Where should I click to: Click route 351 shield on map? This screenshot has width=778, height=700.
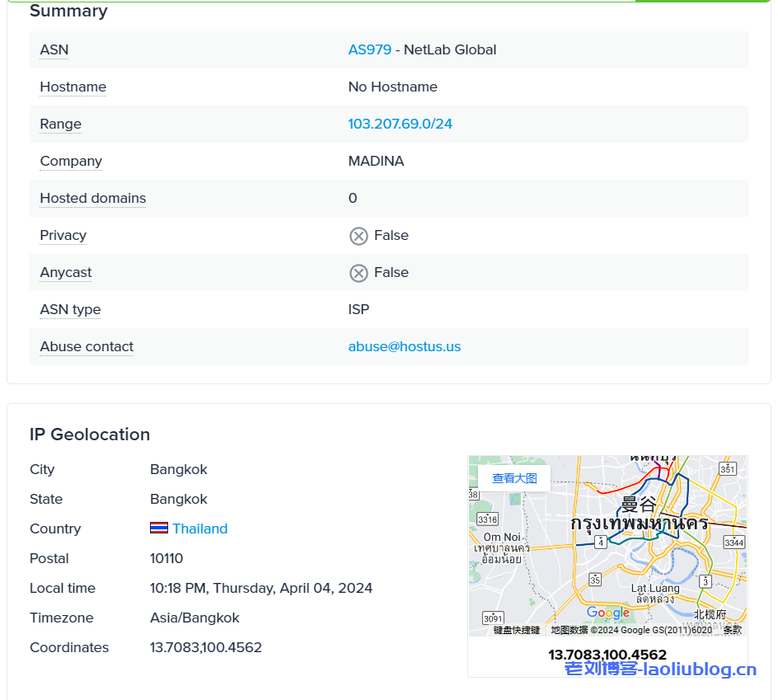click(x=727, y=468)
